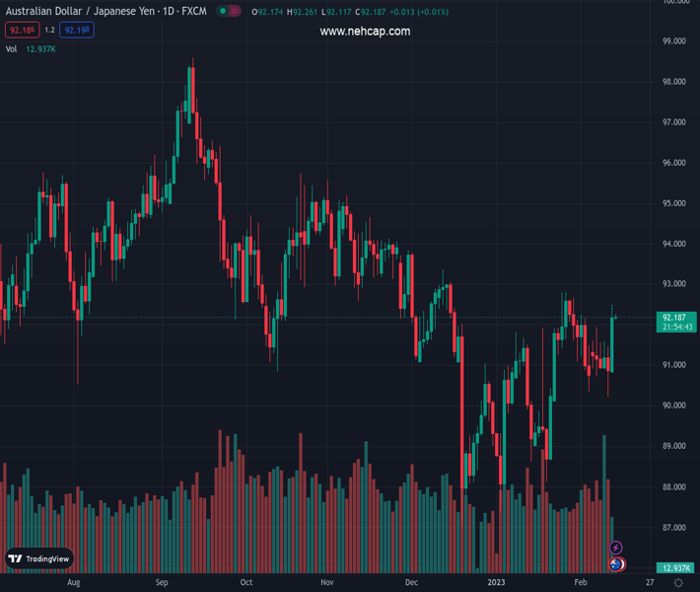
Task: Click the purple lightning bolt event icon
Action: 616,548
